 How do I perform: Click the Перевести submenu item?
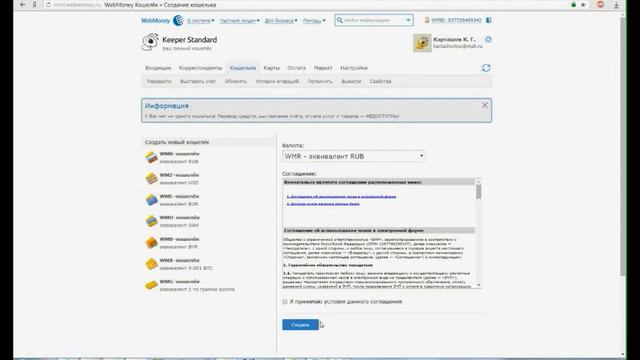pos(159,81)
